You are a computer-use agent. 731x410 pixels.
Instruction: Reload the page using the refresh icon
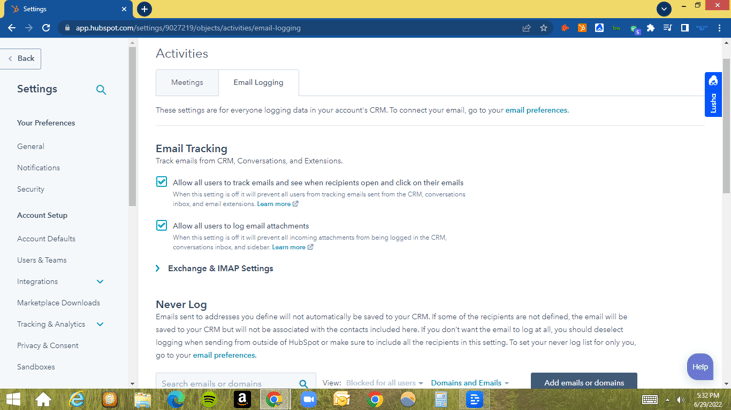46,28
